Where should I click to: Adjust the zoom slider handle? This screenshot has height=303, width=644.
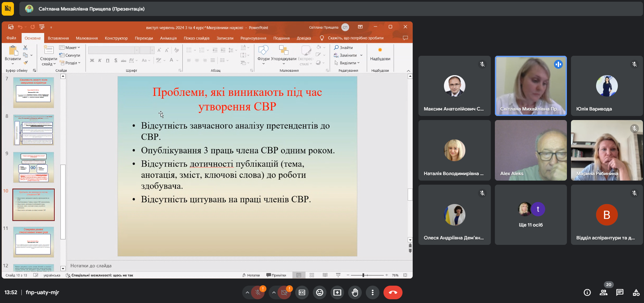[363, 275]
